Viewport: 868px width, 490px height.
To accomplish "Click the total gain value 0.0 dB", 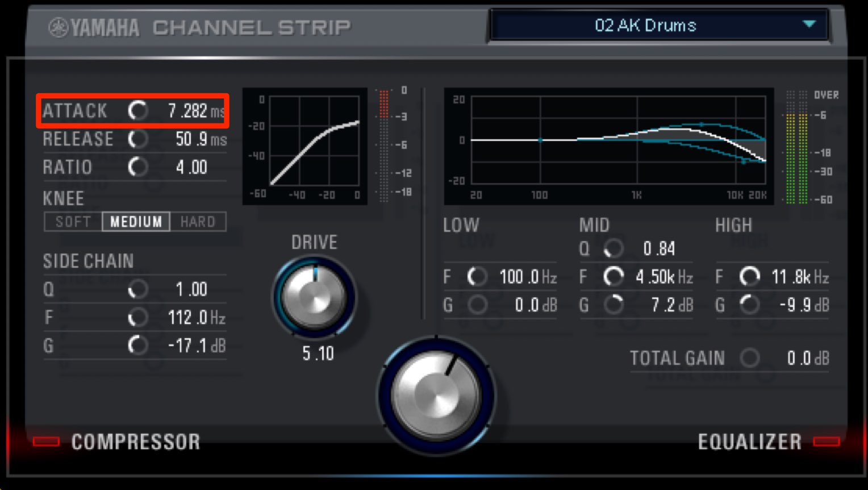I will point(808,358).
